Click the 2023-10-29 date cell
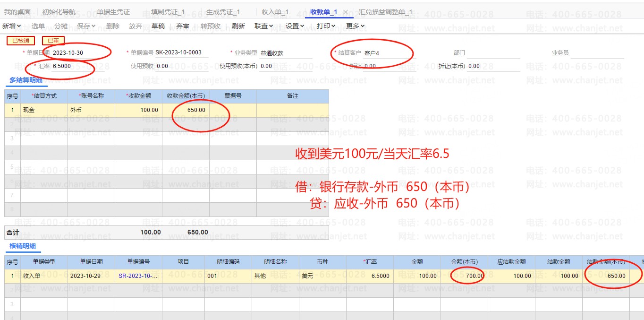The height and width of the screenshot is (320, 644). [x=91, y=276]
